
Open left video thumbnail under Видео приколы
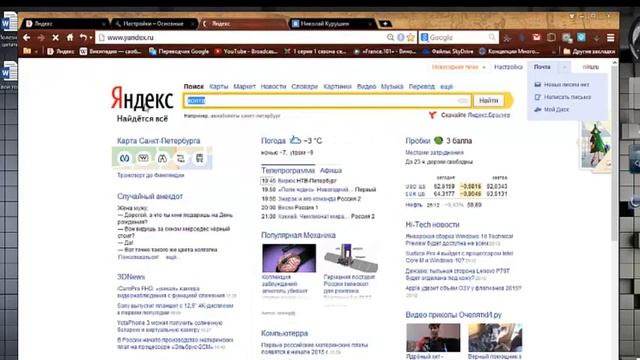tap(433, 338)
